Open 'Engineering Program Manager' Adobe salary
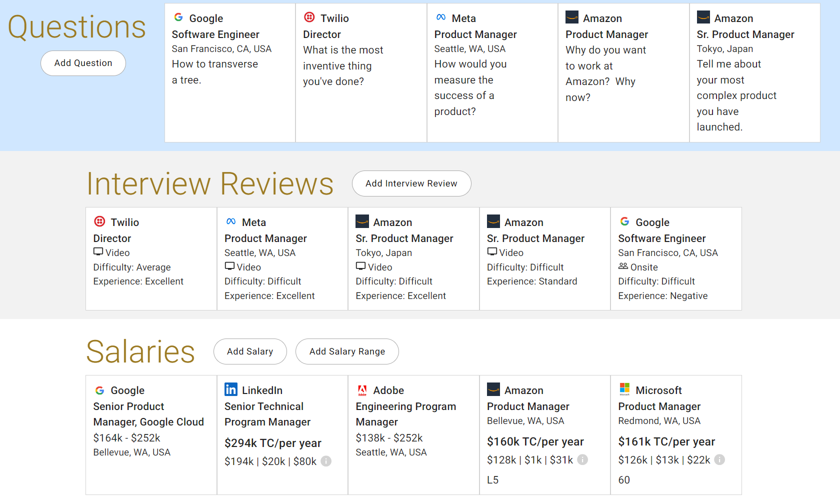The image size is (840, 504). click(x=406, y=414)
